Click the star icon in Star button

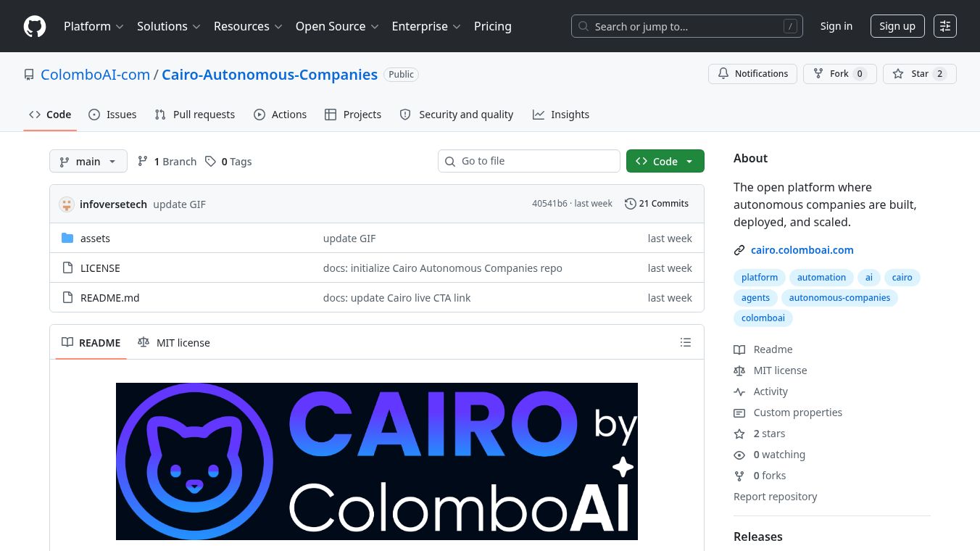(898, 74)
